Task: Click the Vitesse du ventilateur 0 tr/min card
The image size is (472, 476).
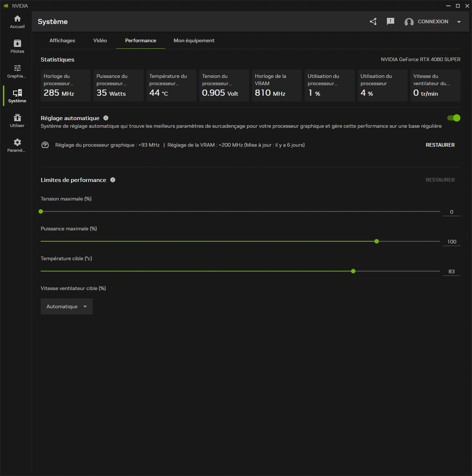Action: point(435,86)
